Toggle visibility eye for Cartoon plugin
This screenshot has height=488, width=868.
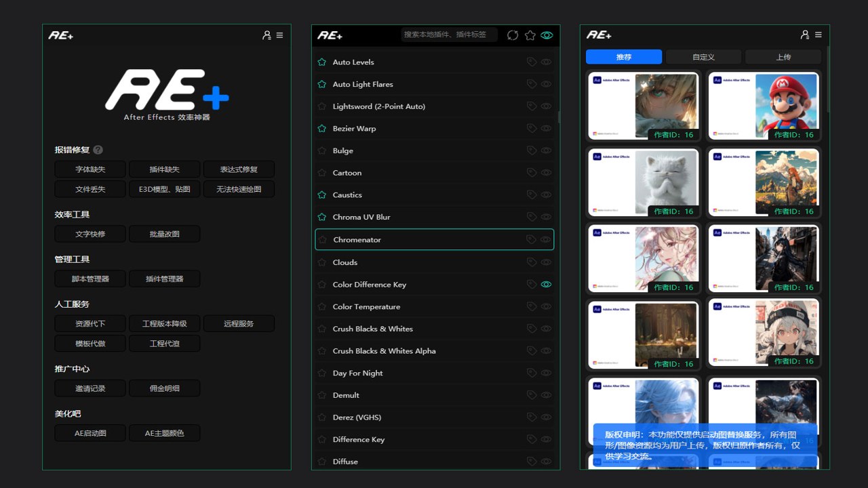[546, 173]
